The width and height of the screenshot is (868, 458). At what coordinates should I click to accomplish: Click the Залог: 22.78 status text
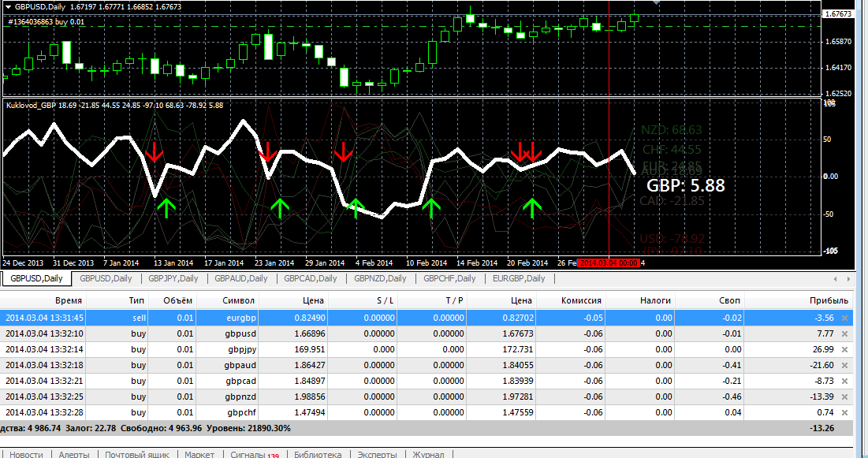click(90, 429)
